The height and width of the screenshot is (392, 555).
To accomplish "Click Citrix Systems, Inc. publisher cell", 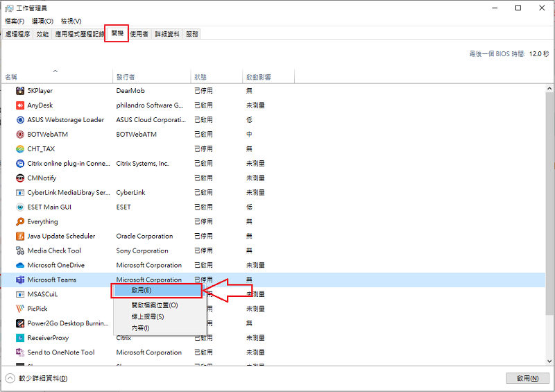I will pyautogui.click(x=142, y=163).
